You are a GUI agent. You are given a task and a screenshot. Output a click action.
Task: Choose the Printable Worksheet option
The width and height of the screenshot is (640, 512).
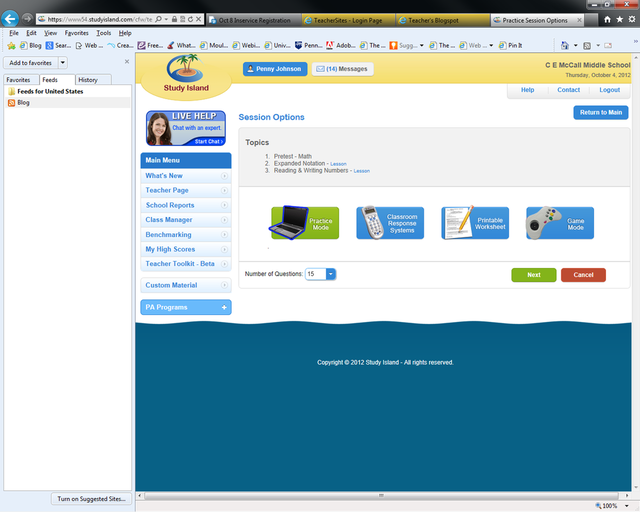(x=475, y=223)
